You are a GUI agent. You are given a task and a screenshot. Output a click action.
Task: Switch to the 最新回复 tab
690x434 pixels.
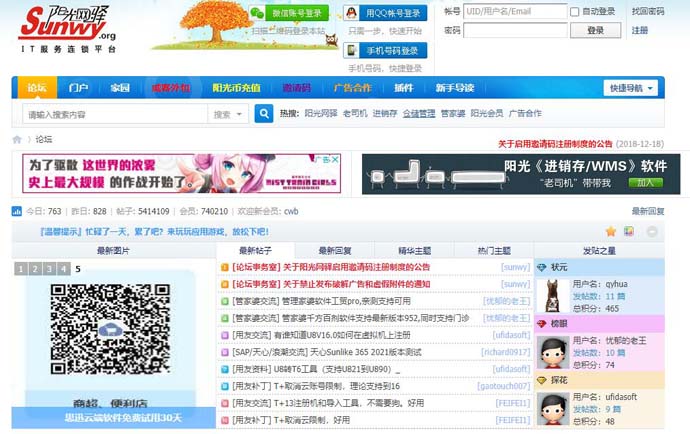coord(335,250)
